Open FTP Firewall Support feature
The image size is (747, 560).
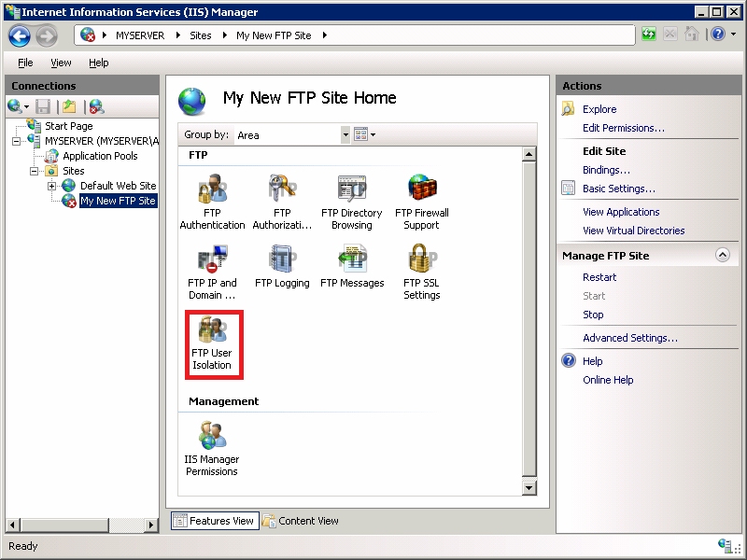click(422, 202)
